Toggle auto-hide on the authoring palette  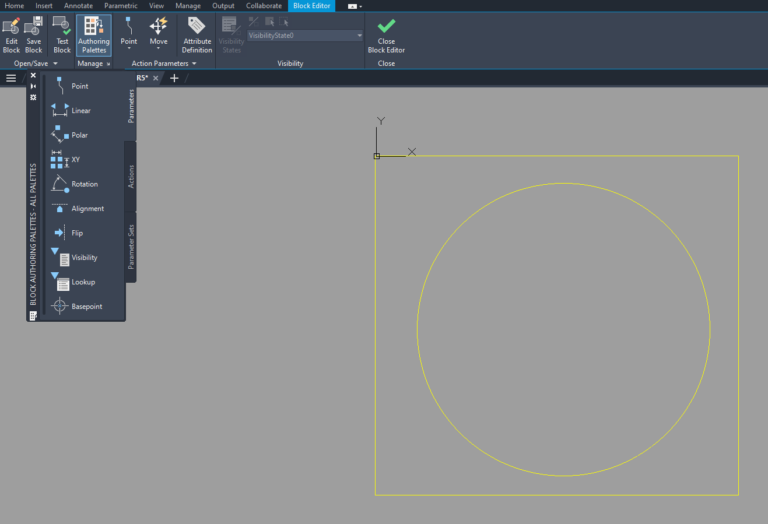pyautogui.click(x=33, y=86)
